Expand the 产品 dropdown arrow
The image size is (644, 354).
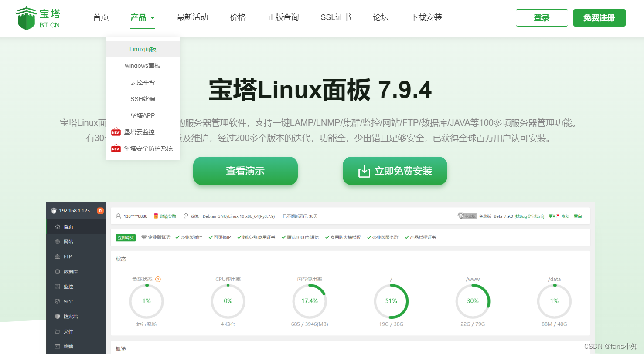pos(153,18)
